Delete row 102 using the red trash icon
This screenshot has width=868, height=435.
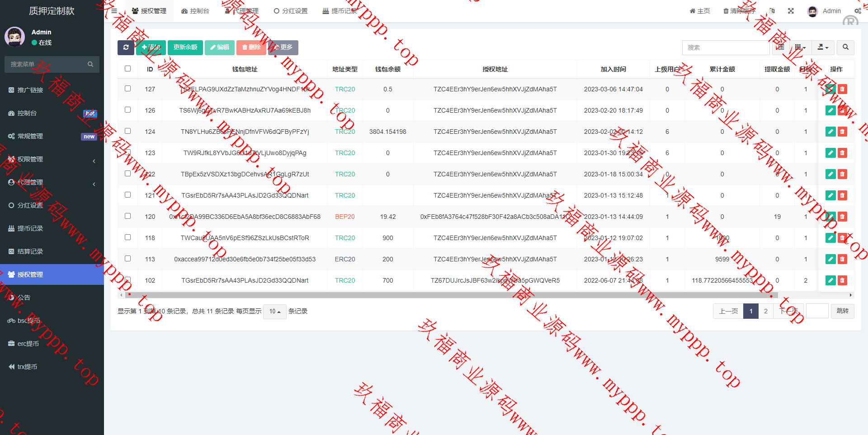842,280
